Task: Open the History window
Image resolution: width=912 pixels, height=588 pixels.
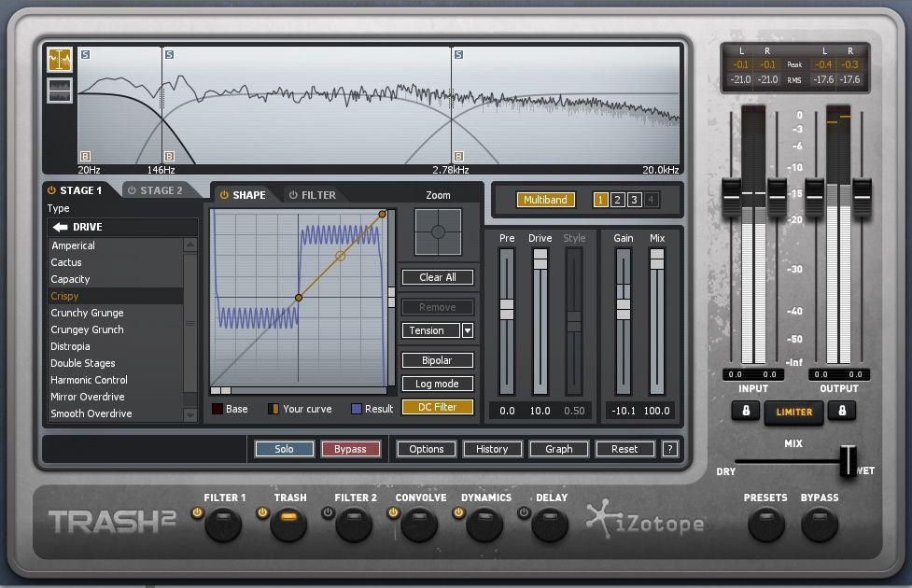Action: (492, 449)
